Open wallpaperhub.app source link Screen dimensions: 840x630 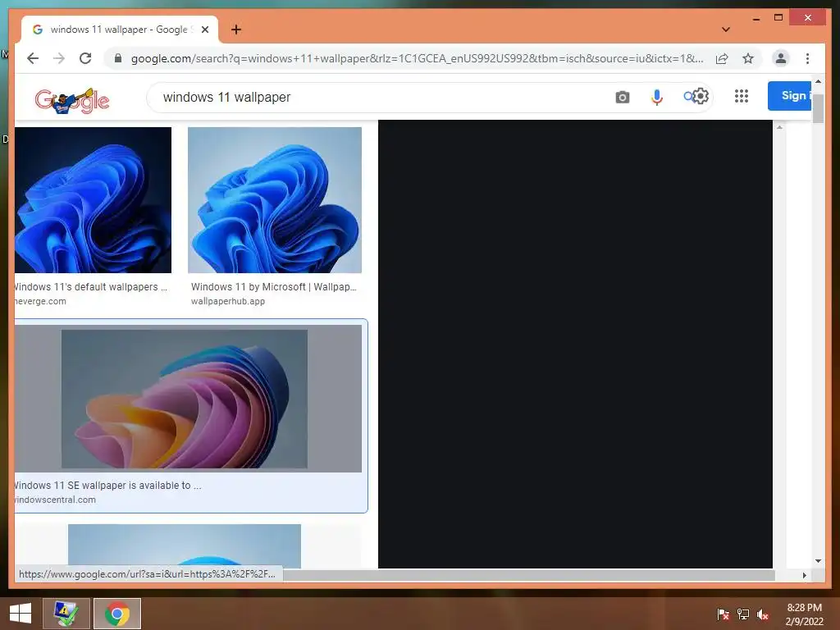pyautogui.click(x=228, y=301)
